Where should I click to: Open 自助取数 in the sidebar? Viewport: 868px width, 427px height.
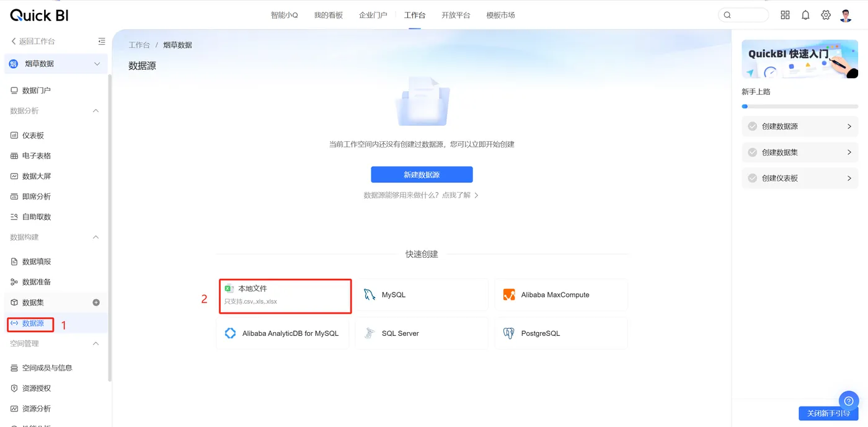pyautogui.click(x=37, y=217)
